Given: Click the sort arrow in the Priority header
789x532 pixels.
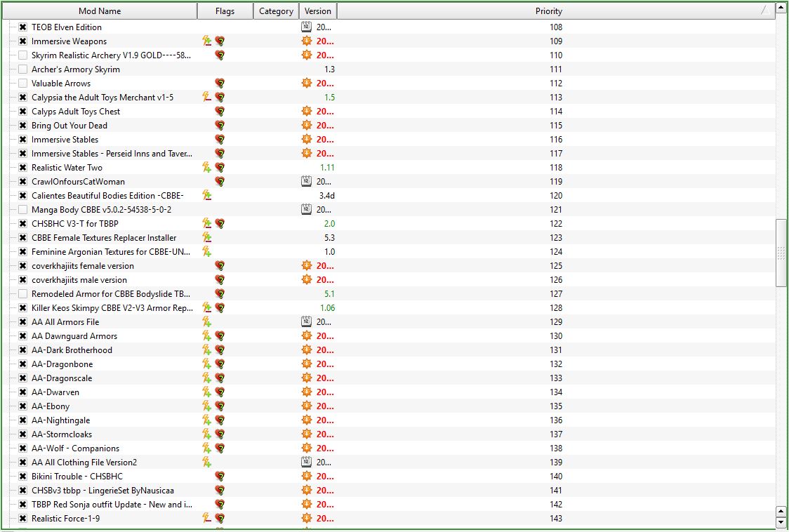Looking at the screenshot, I should pyautogui.click(x=766, y=11).
